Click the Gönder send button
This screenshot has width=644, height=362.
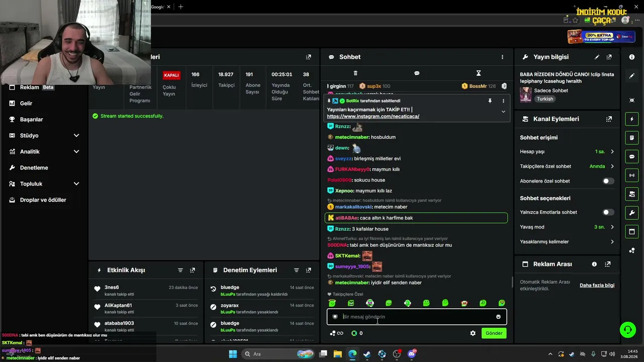click(x=494, y=333)
